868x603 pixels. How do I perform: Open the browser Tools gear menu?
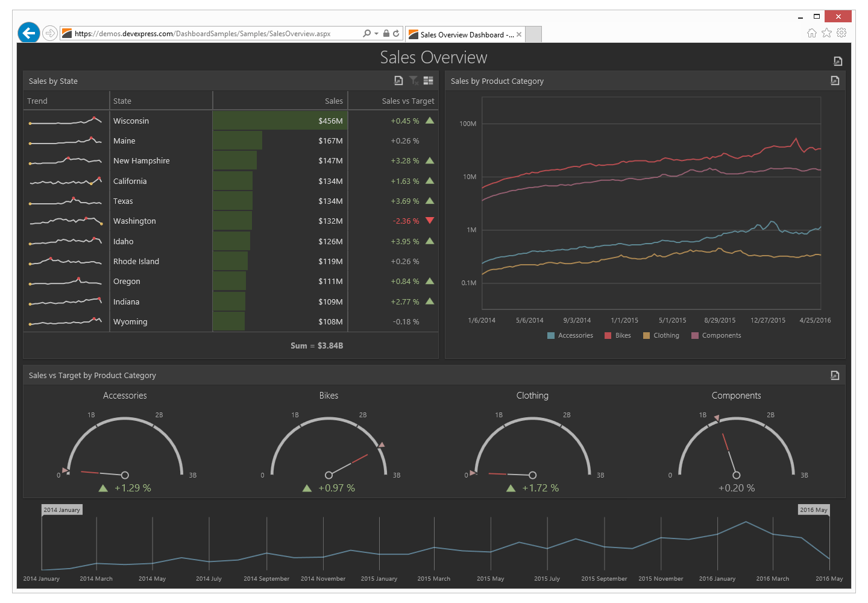(x=841, y=33)
